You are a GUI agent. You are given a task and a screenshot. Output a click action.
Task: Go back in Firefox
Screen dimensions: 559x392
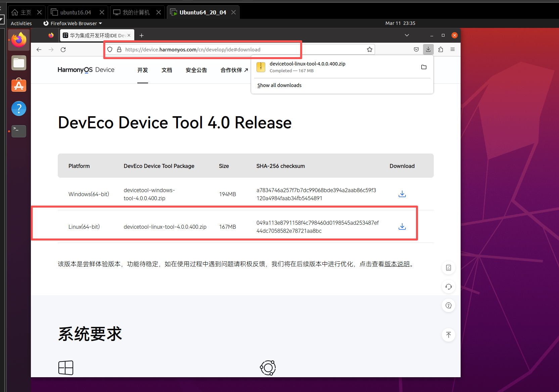[x=39, y=49]
